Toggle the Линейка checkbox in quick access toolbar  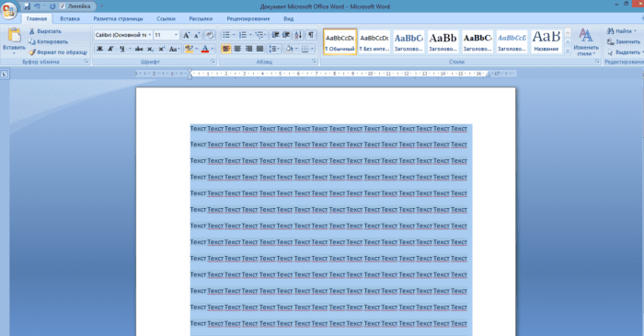63,6
